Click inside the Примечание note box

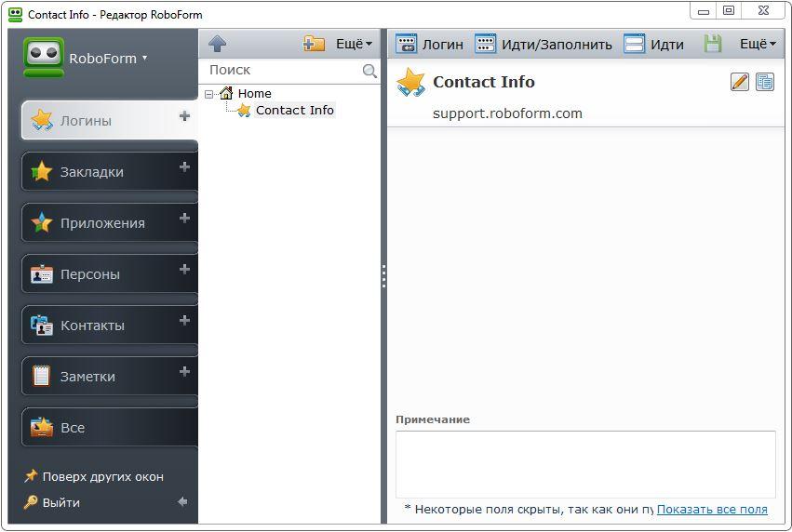[x=585, y=464]
